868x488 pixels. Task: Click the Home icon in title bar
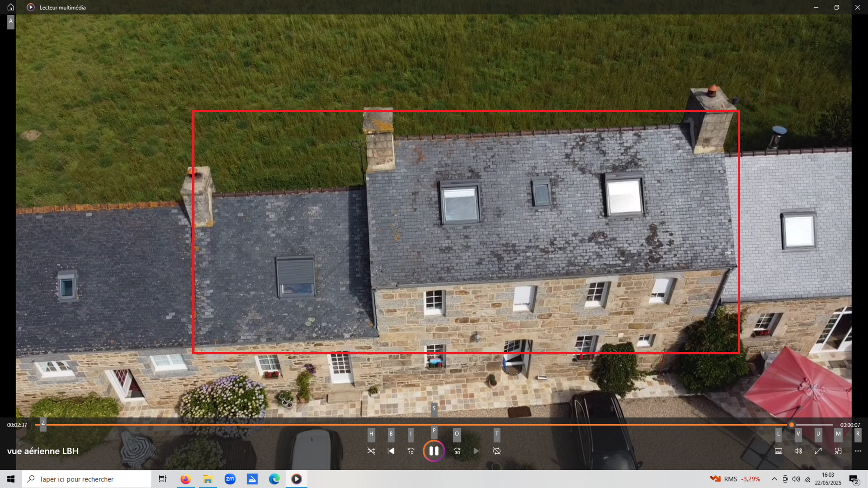click(11, 7)
